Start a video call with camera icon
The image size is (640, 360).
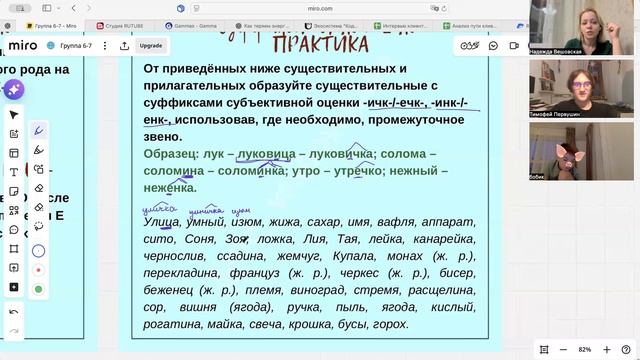coord(514,46)
